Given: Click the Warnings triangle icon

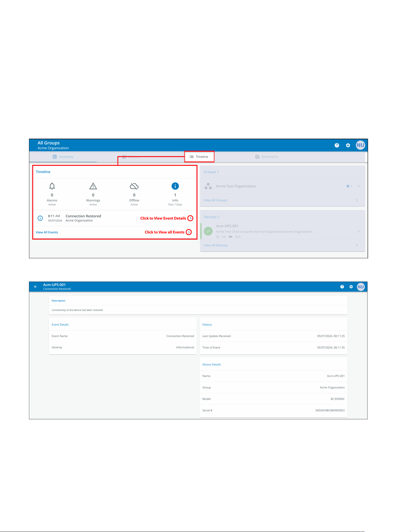Looking at the screenshot, I should point(93,186).
